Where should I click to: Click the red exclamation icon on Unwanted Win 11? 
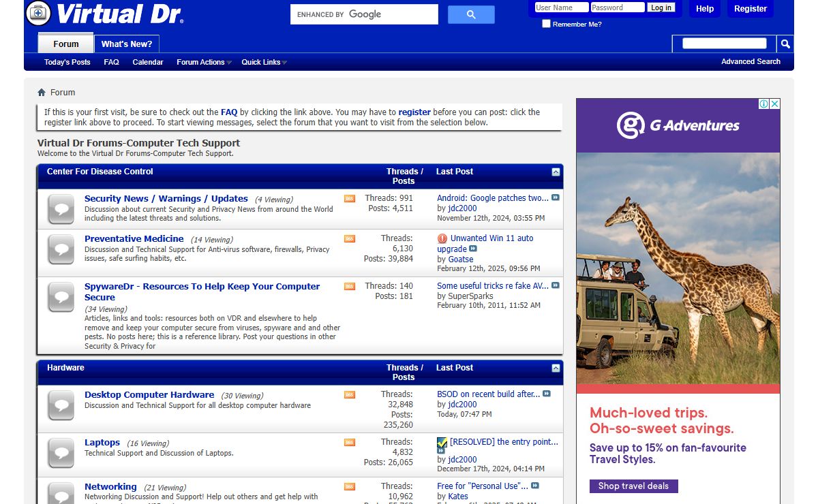click(442, 238)
